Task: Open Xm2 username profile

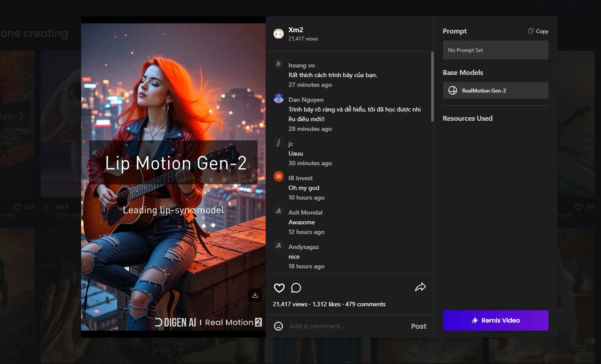Action: (x=296, y=30)
